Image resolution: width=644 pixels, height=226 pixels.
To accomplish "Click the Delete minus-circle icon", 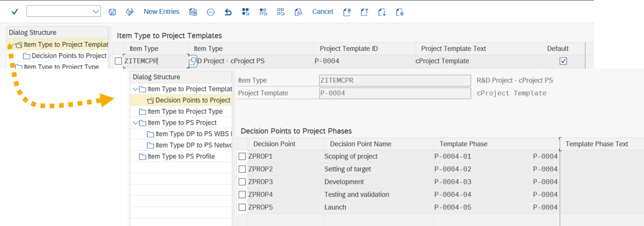I will (x=210, y=12).
